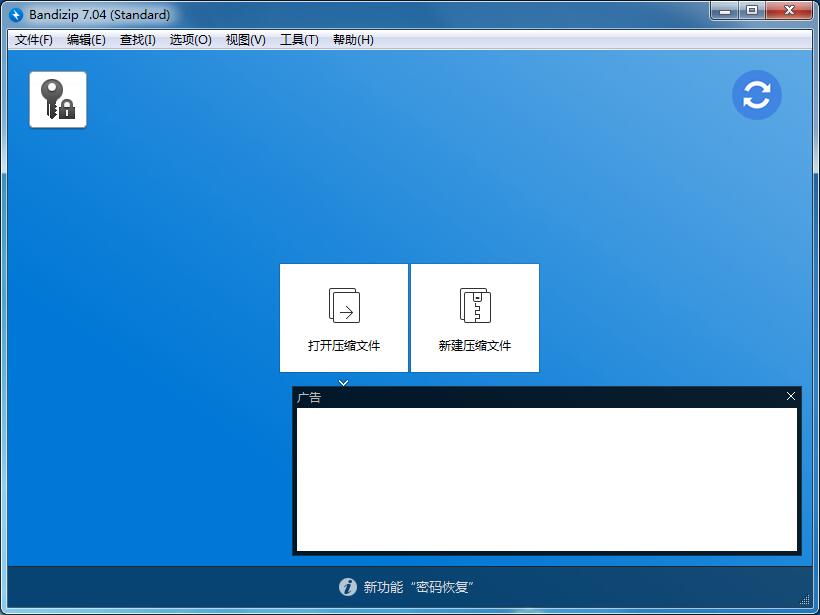Viewport: 820px width, 615px height.
Task: Open an archive via 打开压缩文件
Action: pyautogui.click(x=343, y=317)
